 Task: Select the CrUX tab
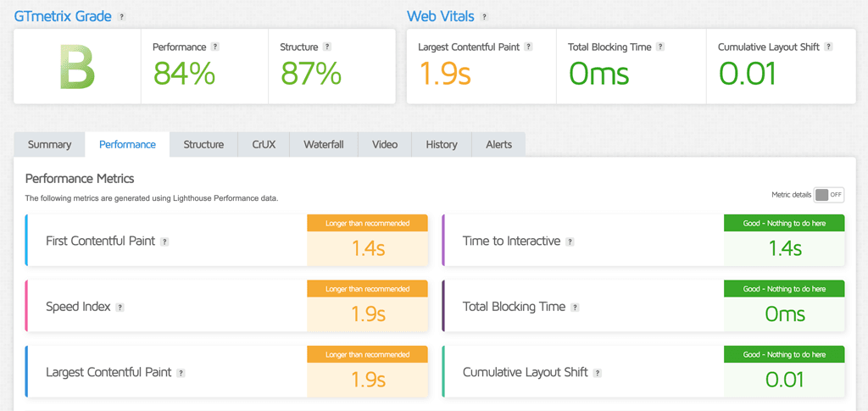coord(264,145)
